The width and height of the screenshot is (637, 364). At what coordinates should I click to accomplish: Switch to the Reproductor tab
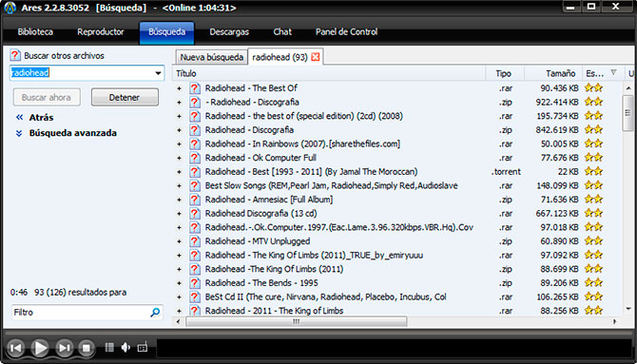101,32
